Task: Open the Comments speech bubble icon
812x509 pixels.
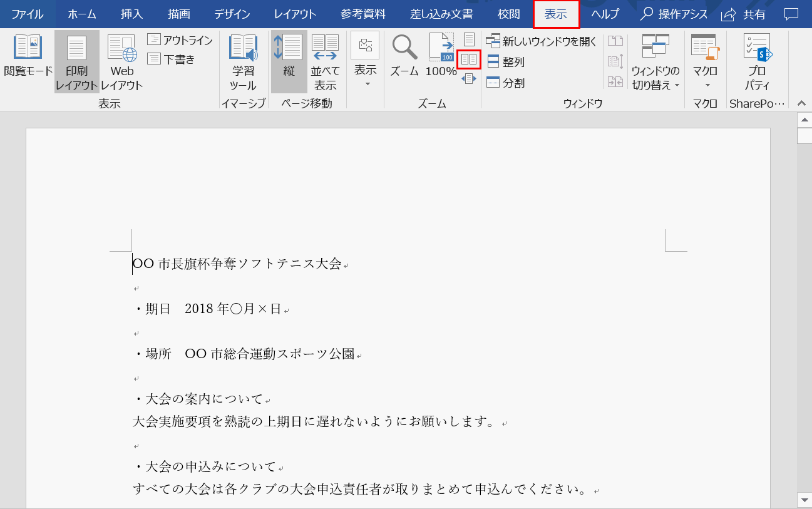Action: pyautogui.click(x=792, y=14)
